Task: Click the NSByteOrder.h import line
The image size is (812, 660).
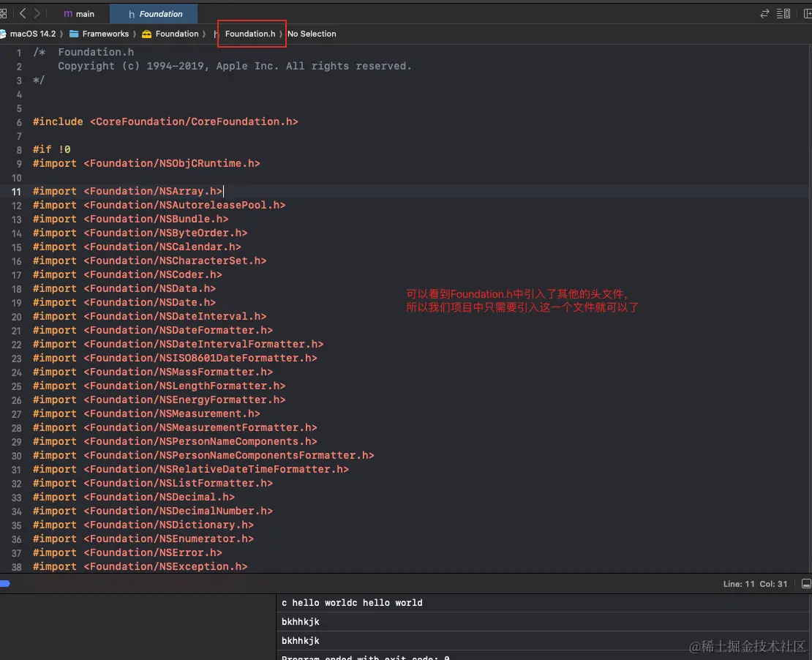Action: pos(140,233)
